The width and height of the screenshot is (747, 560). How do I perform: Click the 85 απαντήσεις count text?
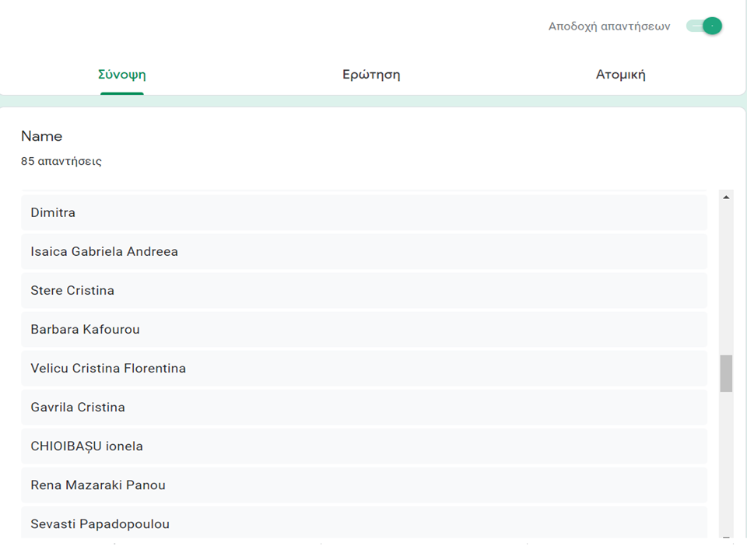61,162
